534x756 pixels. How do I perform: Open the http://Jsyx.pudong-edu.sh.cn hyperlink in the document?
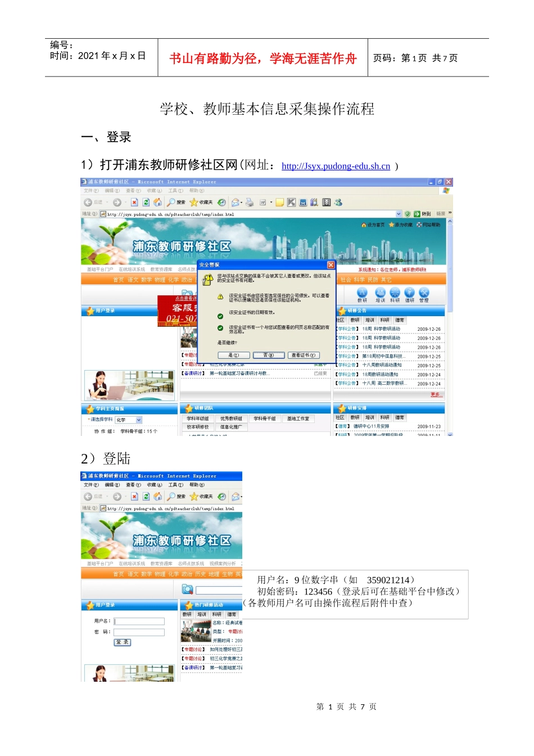point(336,166)
